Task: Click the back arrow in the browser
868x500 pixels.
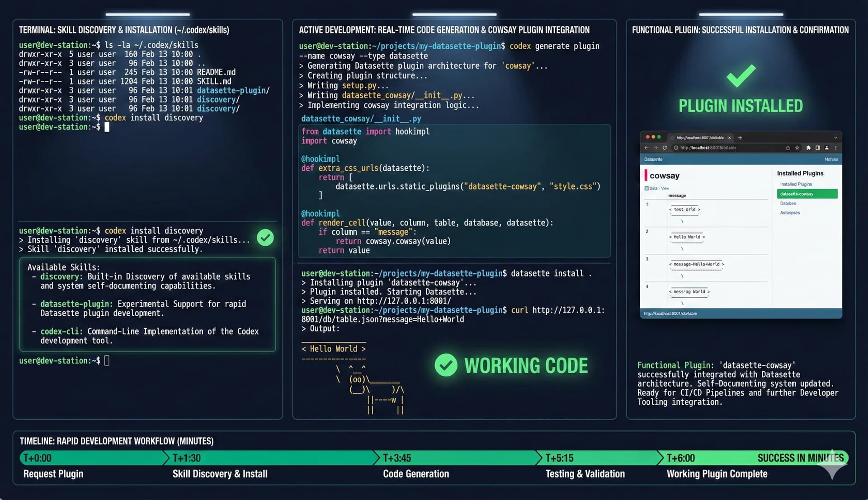Action: pyautogui.click(x=646, y=148)
